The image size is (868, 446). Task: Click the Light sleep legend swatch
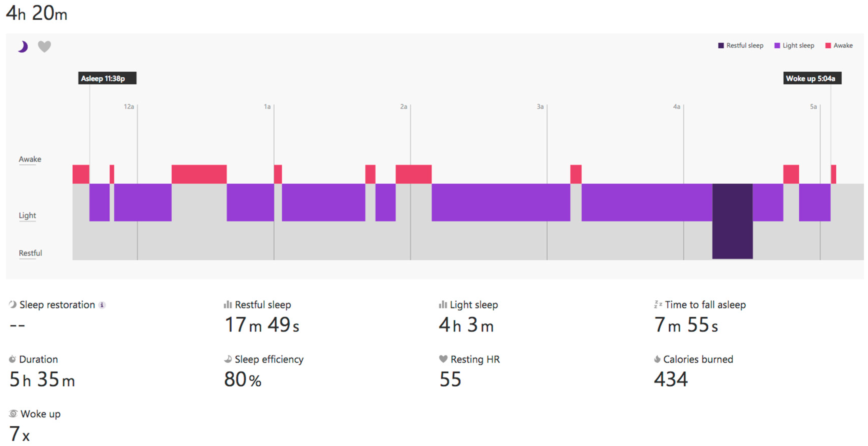[x=777, y=45]
